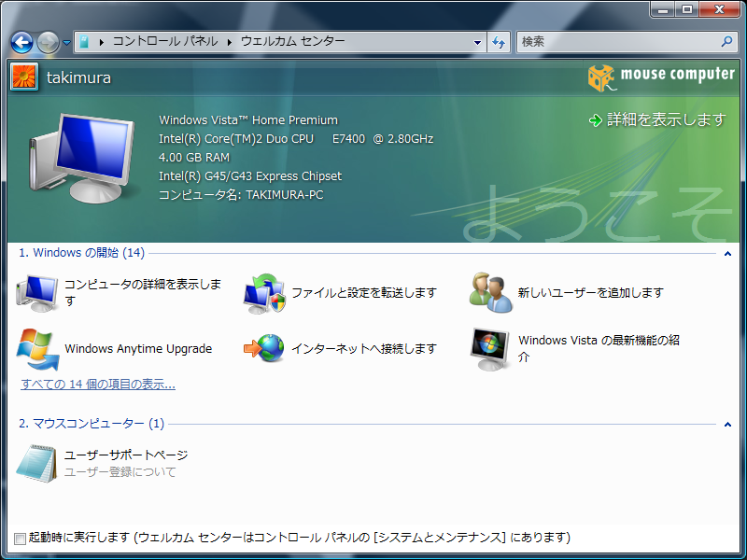The image size is (747, 560).
Task: Select コンピュータの詳細を表示します label
Action: [x=143, y=292]
